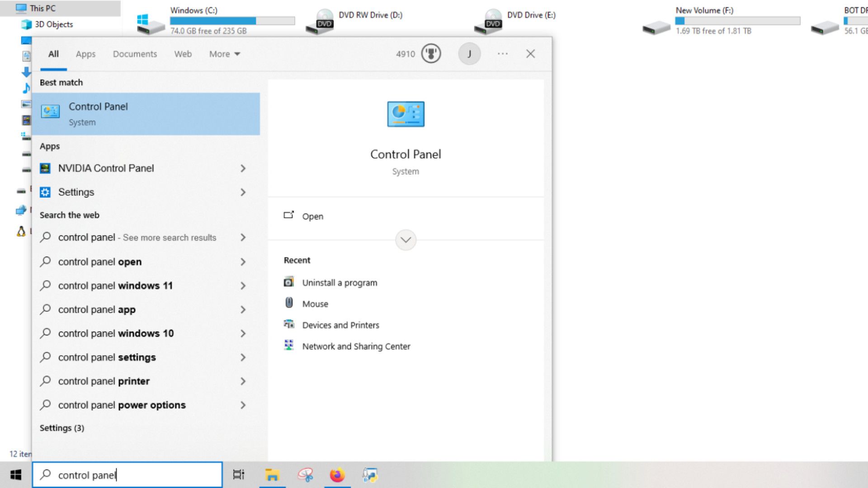Open recent item Network and Sharing Center
Screen dimensions: 868x488
coord(356,346)
